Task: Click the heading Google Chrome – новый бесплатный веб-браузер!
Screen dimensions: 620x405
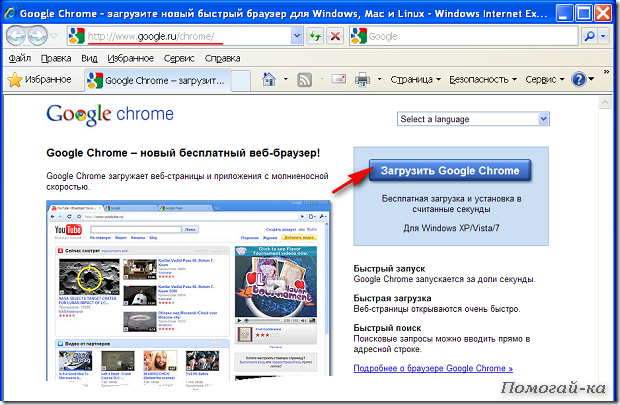Action: [x=183, y=153]
